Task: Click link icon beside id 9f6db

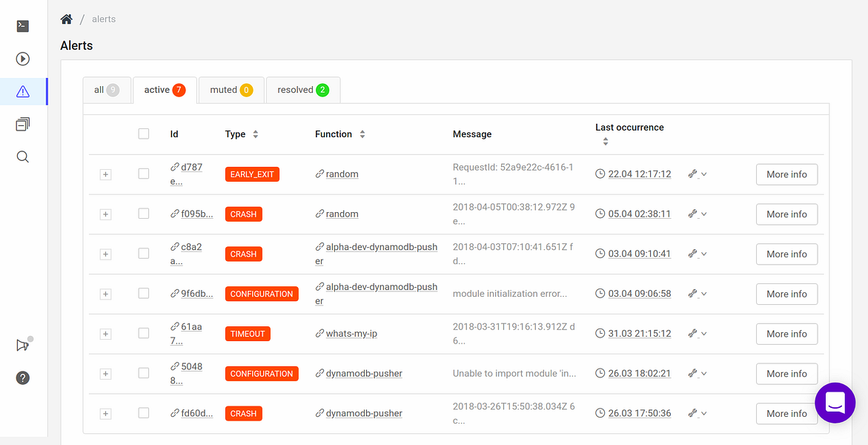Action: click(174, 294)
